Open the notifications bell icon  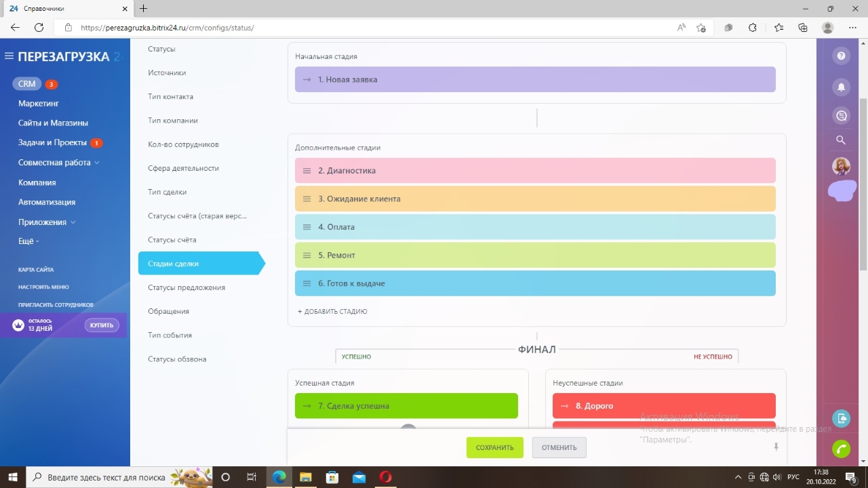pyautogui.click(x=842, y=87)
